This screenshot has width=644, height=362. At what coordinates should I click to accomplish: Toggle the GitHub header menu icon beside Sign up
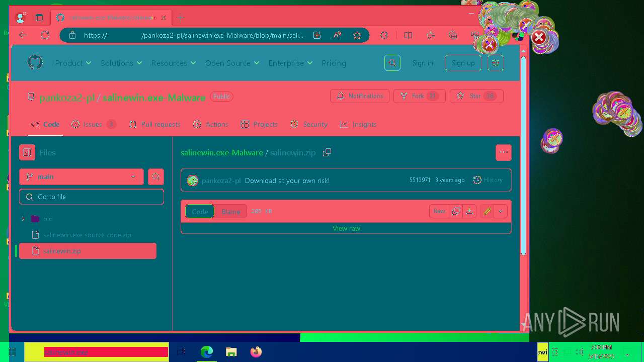pos(496,63)
